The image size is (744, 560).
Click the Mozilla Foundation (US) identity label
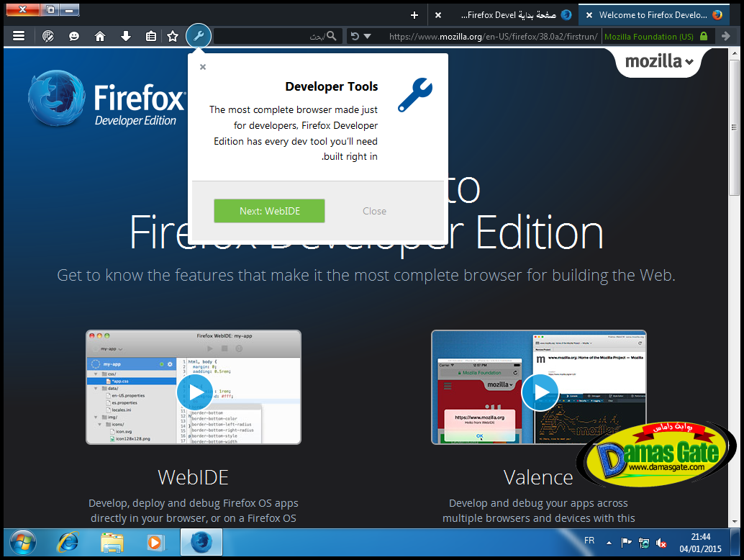click(x=648, y=37)
